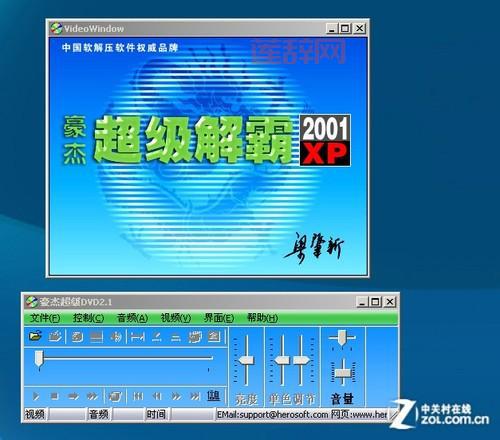The image size is (500, 440).
Task: Click the pencil-over-line toolbar icon
Action: click(x=157, y=337)
